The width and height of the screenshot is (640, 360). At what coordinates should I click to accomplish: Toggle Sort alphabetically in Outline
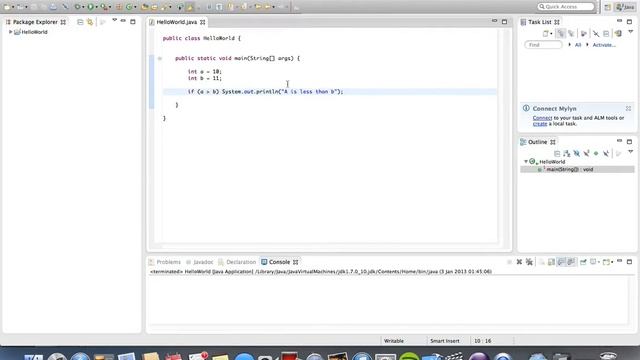coord(567,153)
